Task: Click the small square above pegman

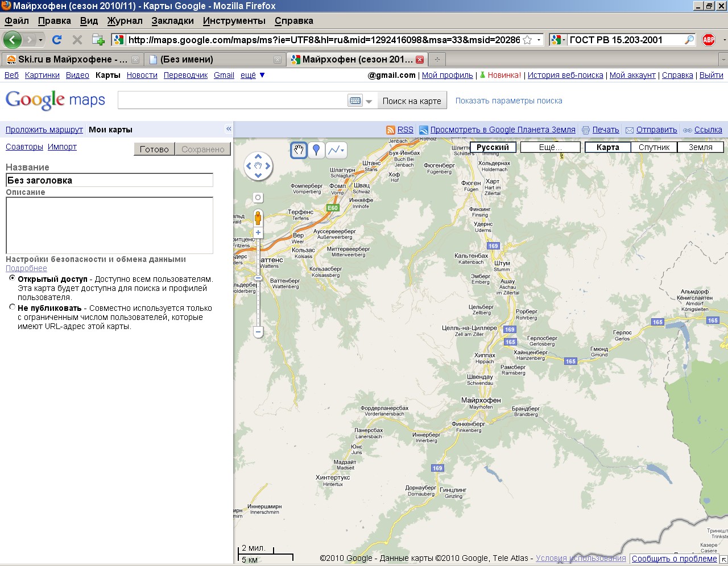Action: [258, 198]
